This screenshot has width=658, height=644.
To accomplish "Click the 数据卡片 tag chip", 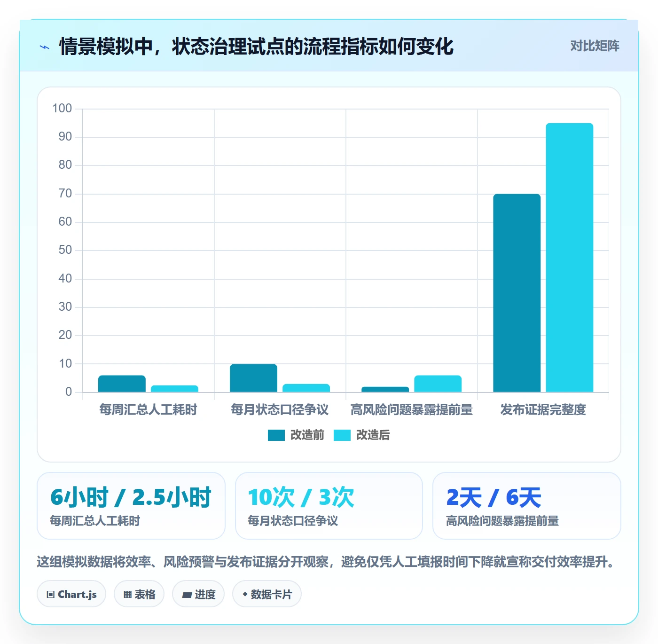I will 267,594.
